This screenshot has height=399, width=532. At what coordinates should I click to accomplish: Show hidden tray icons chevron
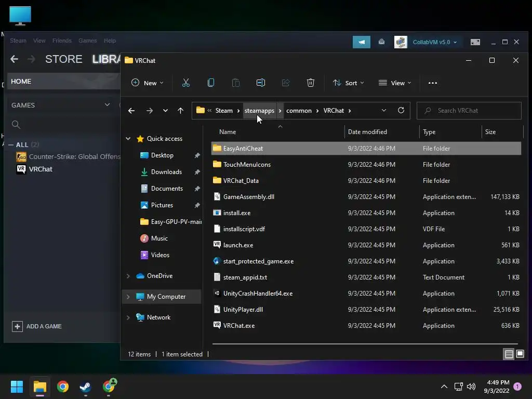(x=444, y=387)
